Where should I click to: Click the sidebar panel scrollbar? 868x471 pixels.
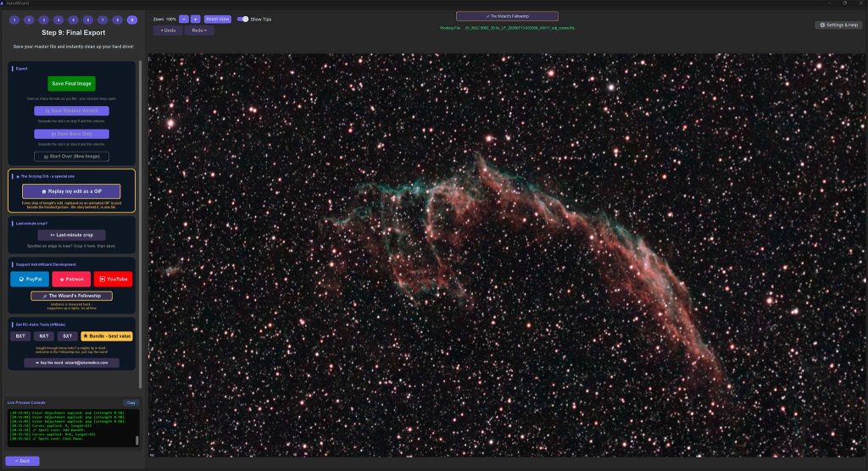(140, 224)
